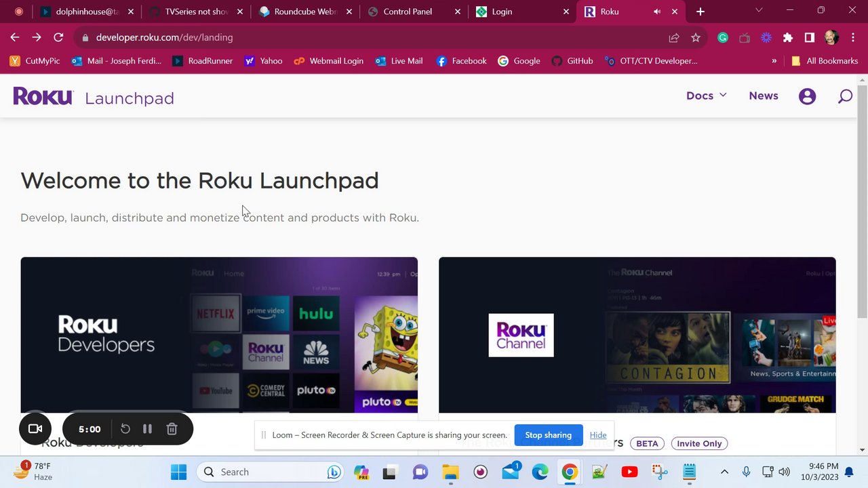Click the taskbar Search box
The height and width of the screenshot is (488, 868).
point(271,472)
